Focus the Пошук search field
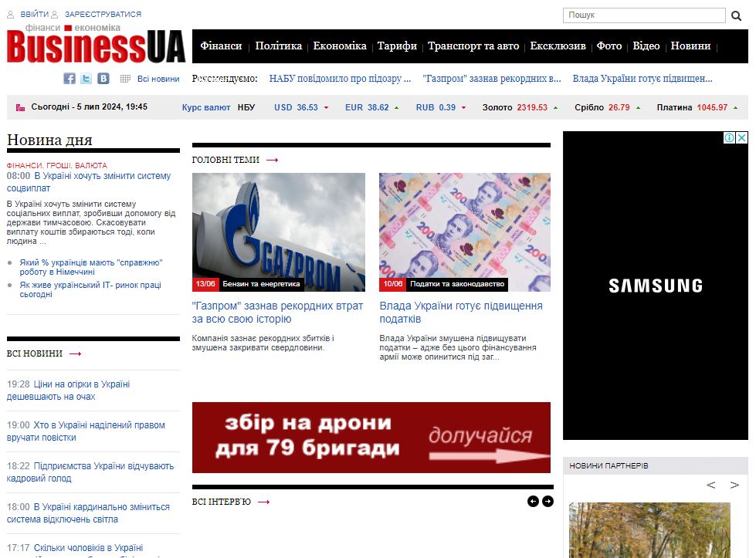The height and width of the screenshot is (558, 756). (644, 15)
